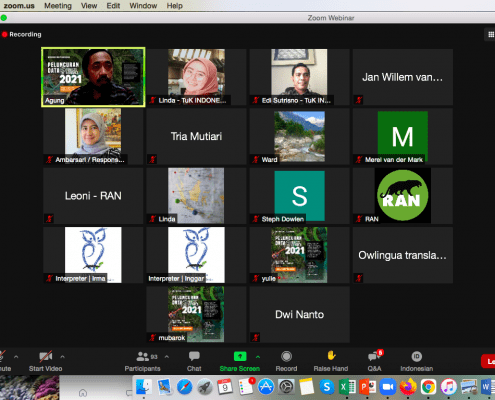The width and height of the screenshot is (495, 400).
Task: Open the Help menu
Action: point(175,6)
